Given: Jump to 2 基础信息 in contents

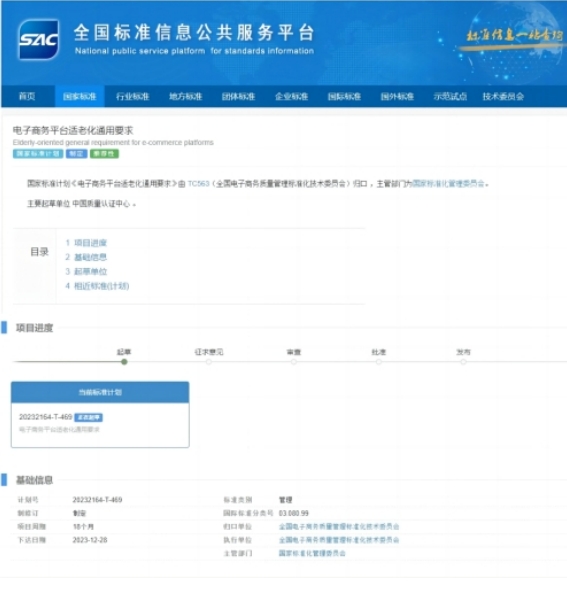Looking at the screenshot, I should click(x=86, y=257).
